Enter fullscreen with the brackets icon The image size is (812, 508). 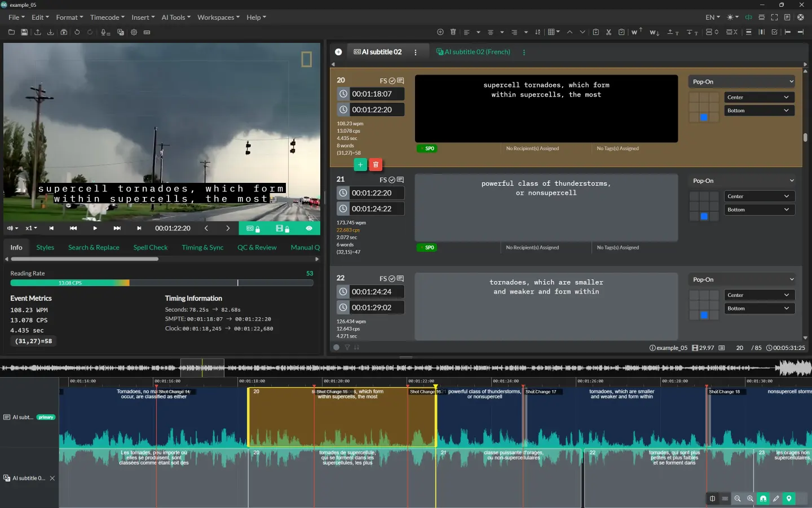[774, 17]
